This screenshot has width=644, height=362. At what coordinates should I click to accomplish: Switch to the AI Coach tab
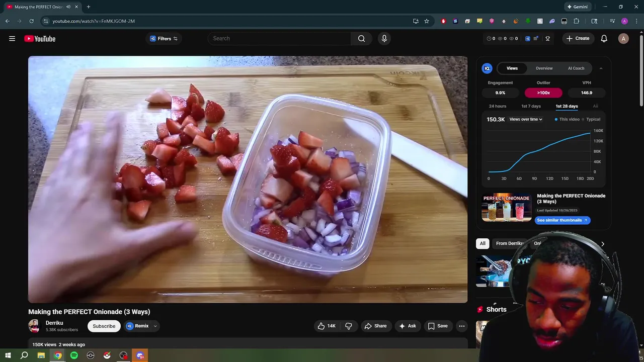coord(576,68)
